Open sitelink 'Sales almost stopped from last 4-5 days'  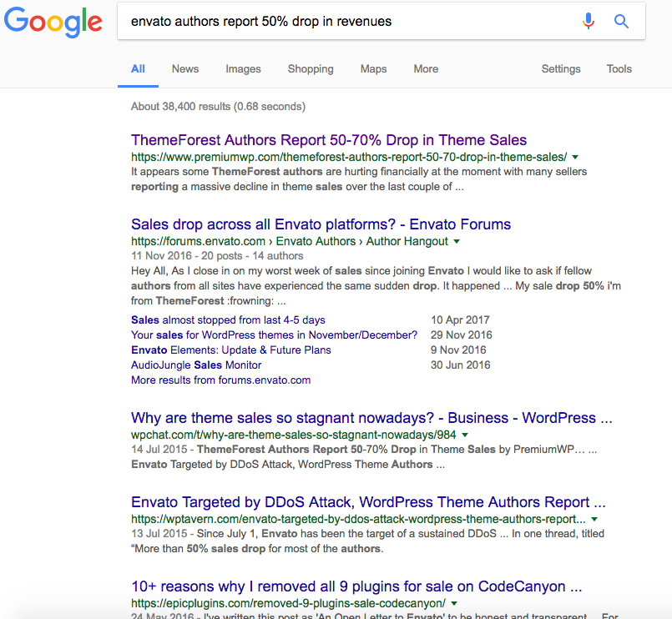[228, 320]
